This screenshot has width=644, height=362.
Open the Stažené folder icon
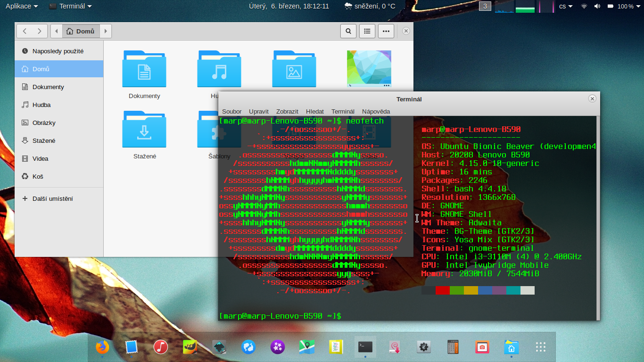tap(144, 129)
